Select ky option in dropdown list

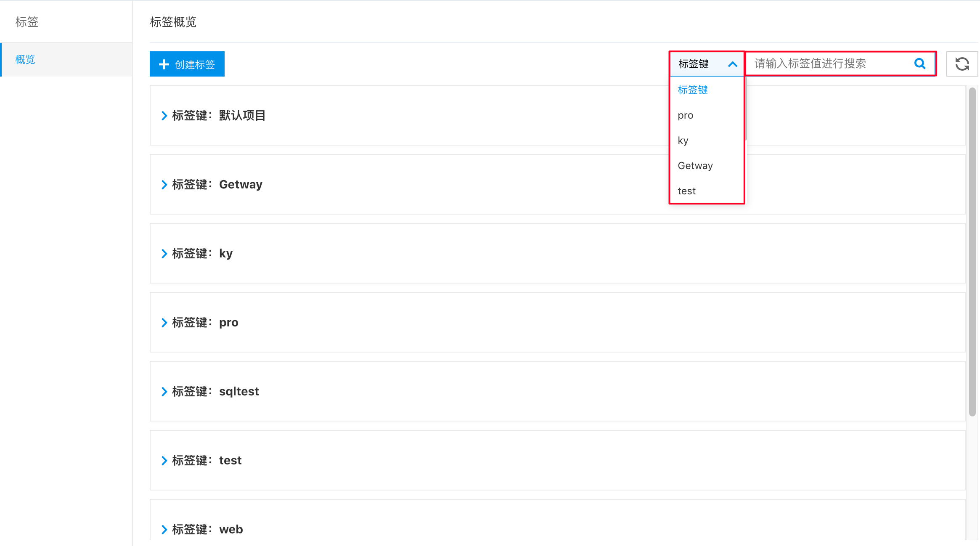(707, 140)
